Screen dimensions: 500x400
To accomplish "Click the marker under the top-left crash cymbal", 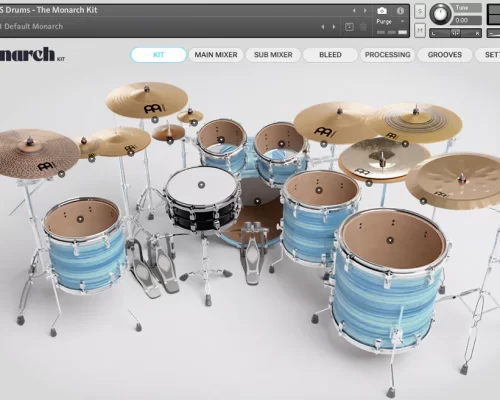I will 155,120.
